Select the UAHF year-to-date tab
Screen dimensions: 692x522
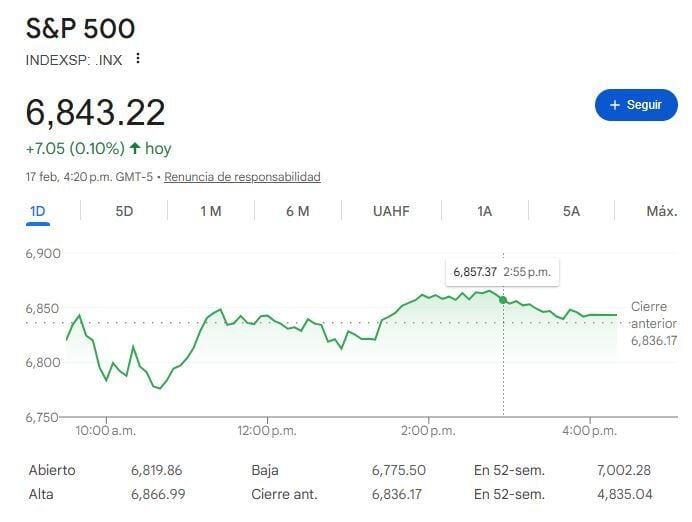coord(391,211)
